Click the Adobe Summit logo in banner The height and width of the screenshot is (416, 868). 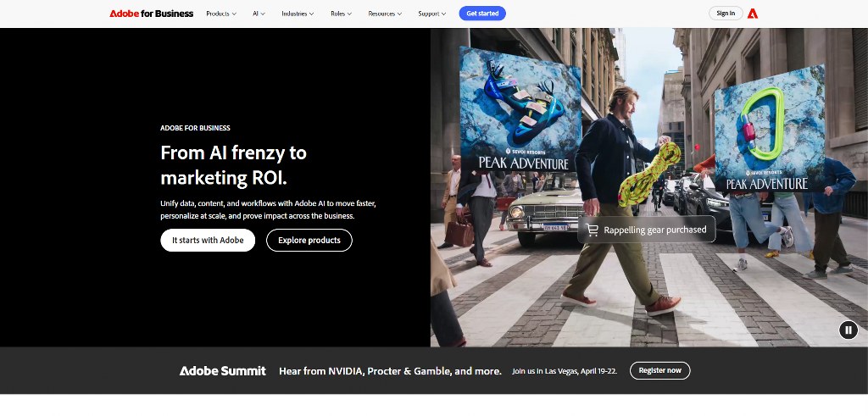point(223,371)
